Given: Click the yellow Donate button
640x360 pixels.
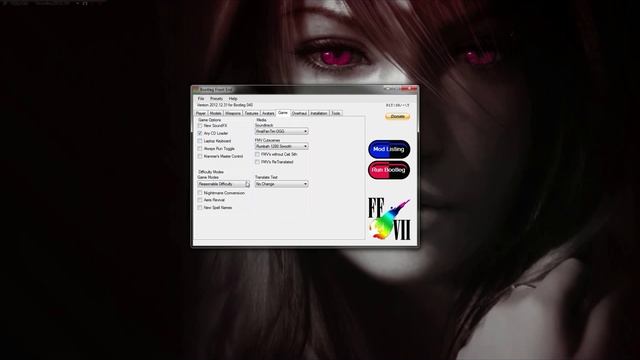Looking at the screenshot, I should [x=398, y=117].
